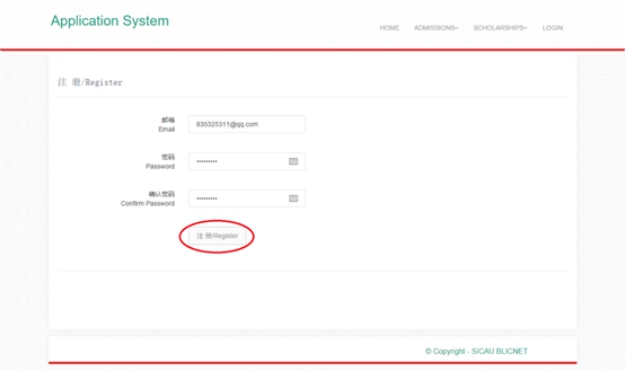Click the 注册/Register page heading
The height and width of the screenshot is (372, 625).
(x=90, y=83)
